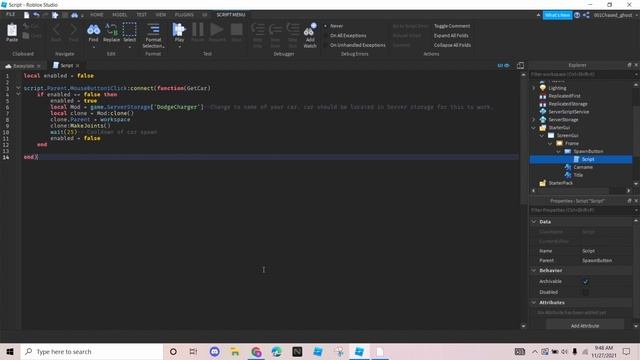Click the help icon next to What's New

point(577,15)
